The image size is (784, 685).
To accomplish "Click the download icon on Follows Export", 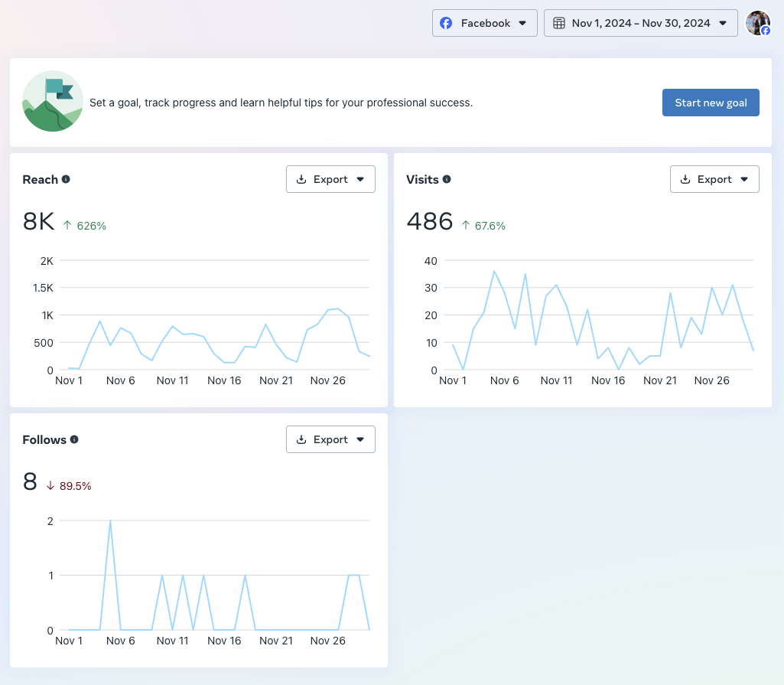I will click(x=301, y=439).
